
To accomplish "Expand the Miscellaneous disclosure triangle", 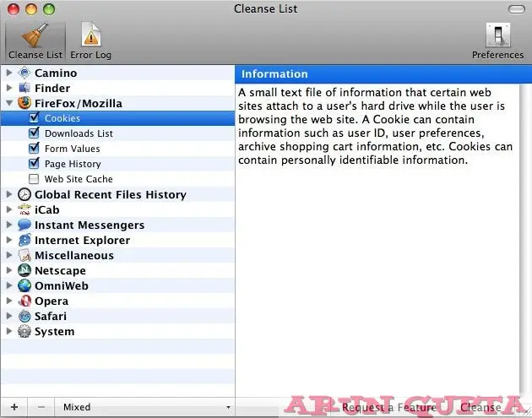I will (9, 255).
